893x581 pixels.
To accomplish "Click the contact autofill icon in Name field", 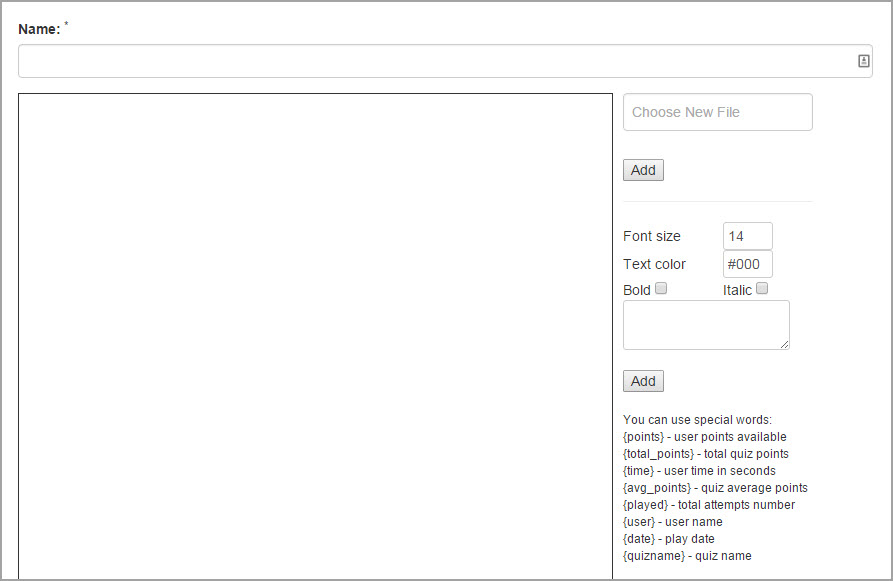I will 863,61.
